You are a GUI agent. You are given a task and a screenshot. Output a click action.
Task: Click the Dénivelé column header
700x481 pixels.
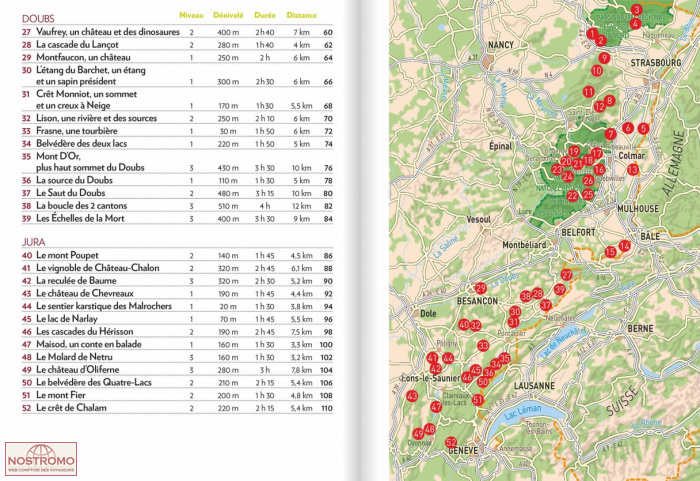click(x=228, y=15)
